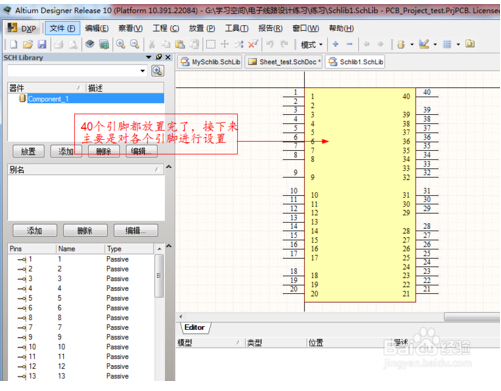Open the SCH Library panel options arrow
The width and height of the screenshot is (501, 391).
point(149,57)
